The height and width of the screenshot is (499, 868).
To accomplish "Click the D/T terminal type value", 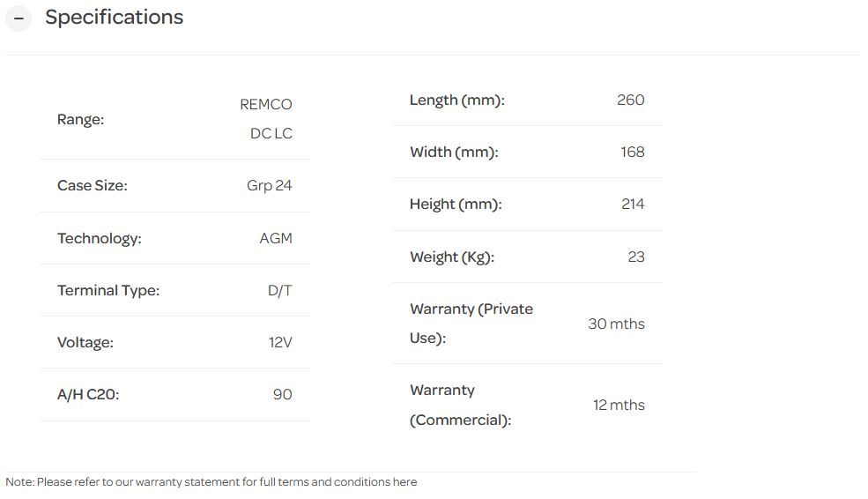I will pos(279,290).
